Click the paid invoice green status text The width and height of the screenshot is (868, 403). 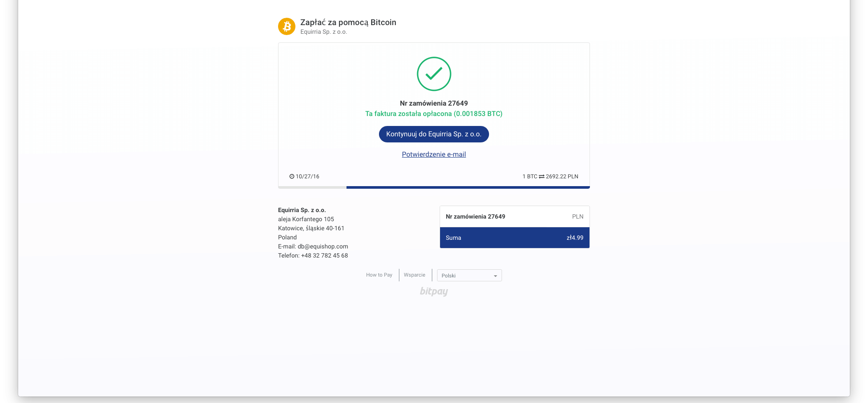tap(434, 114)
